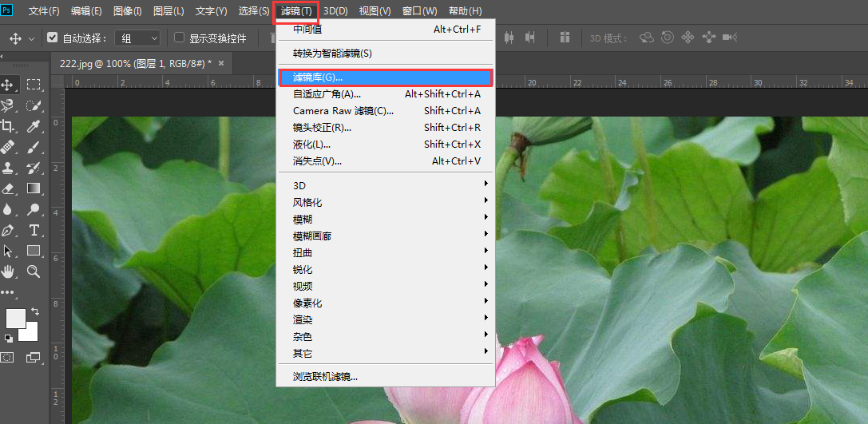868x424 pixels.
Task: Choose 转换为智能滤镜(S)
Action: [385, 53]
